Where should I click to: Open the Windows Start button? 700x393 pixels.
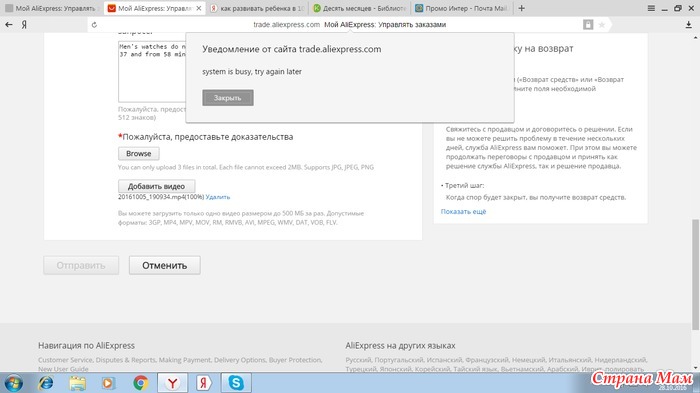tap(13, 383)
